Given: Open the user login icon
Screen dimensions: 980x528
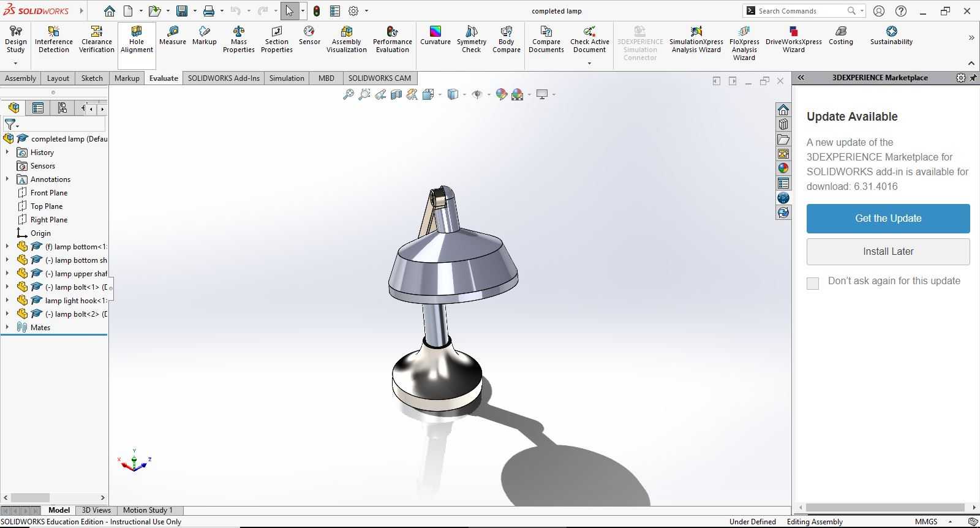Looking at the screenshot, I should 879,11.
